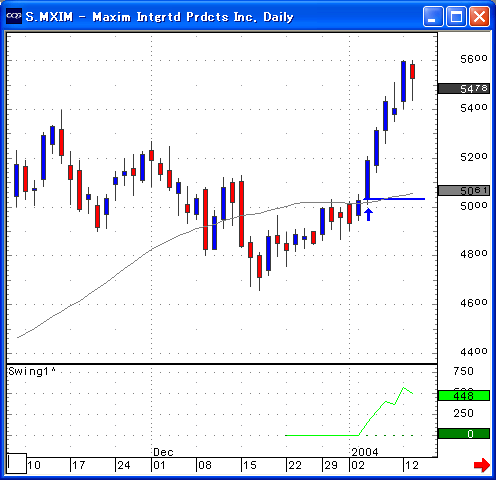The image size is (496, 480).
Task: Click date label 12 on time axis
Action: pyautogui.click(x=412, y=465)
